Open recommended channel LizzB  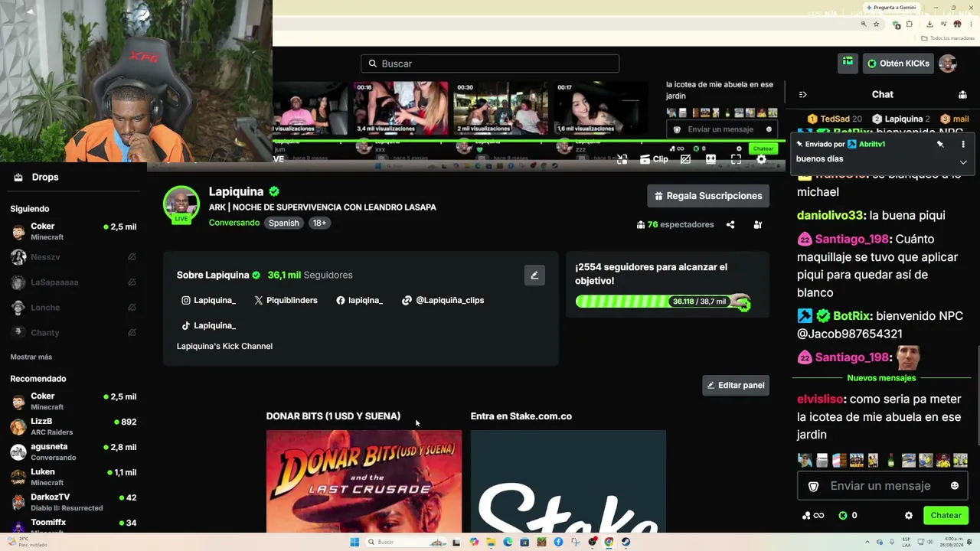(x=73, y=427)
